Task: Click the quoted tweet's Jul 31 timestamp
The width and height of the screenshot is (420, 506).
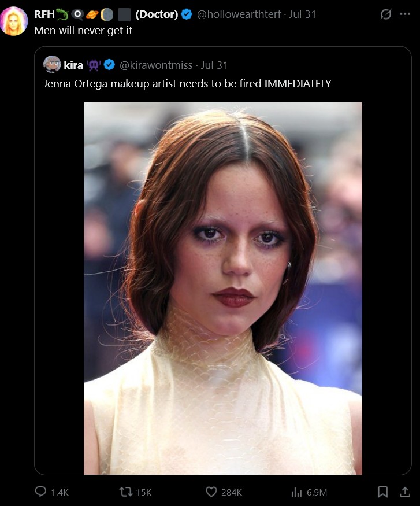Action: tap(214, 65)
